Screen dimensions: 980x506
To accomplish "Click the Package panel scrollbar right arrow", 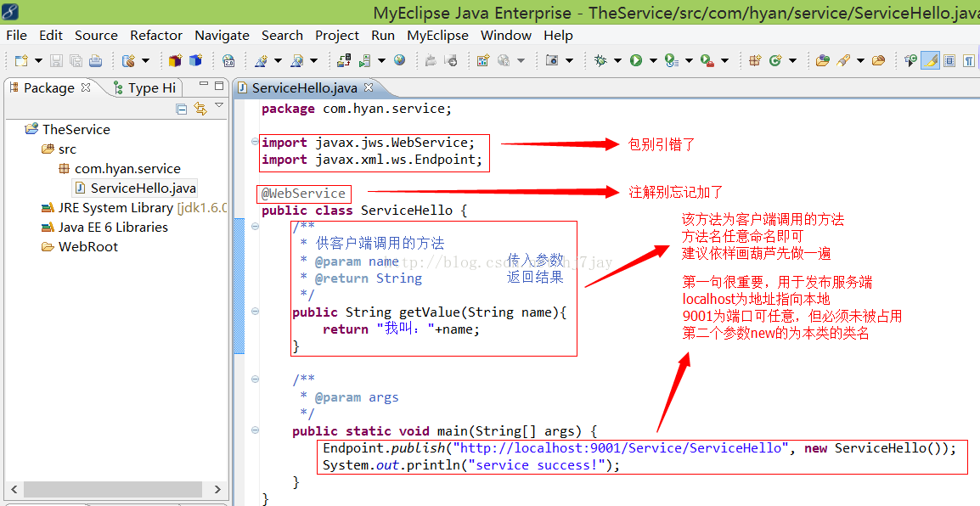I will (x=217, y=489).
